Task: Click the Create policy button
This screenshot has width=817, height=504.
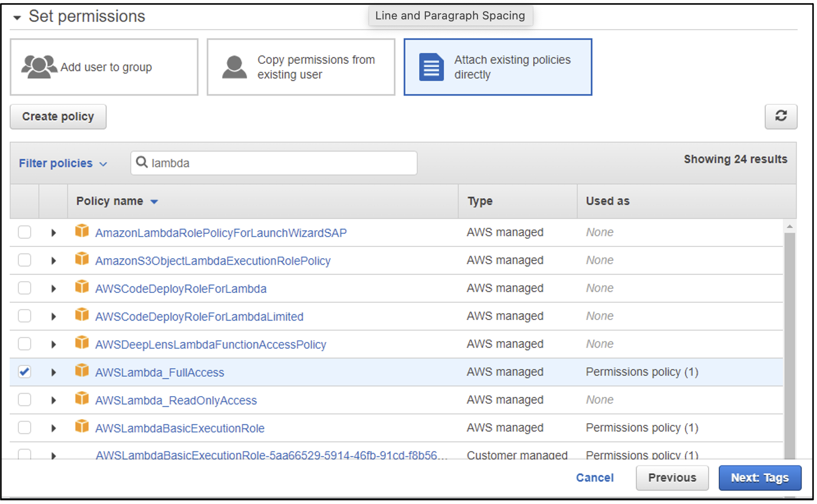Action: click(58, 117)
